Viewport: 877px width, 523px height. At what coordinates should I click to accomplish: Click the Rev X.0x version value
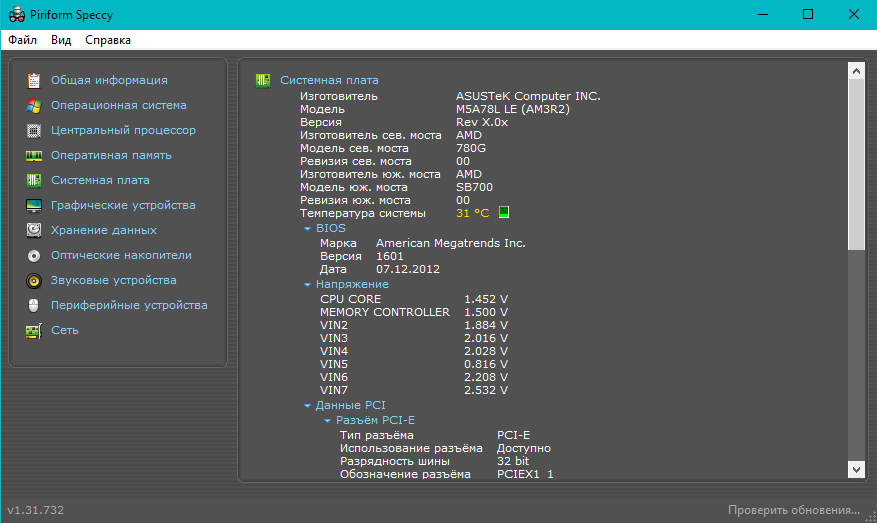(x=482, y=122)
